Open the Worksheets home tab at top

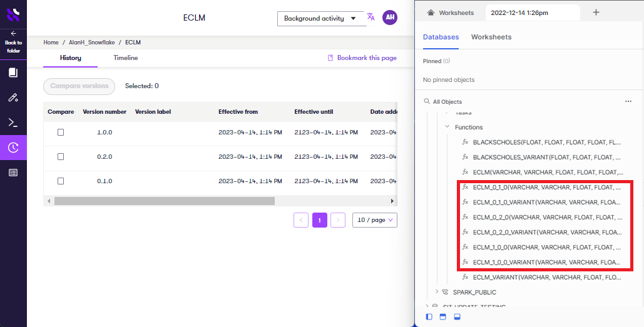tap(451, 13)
